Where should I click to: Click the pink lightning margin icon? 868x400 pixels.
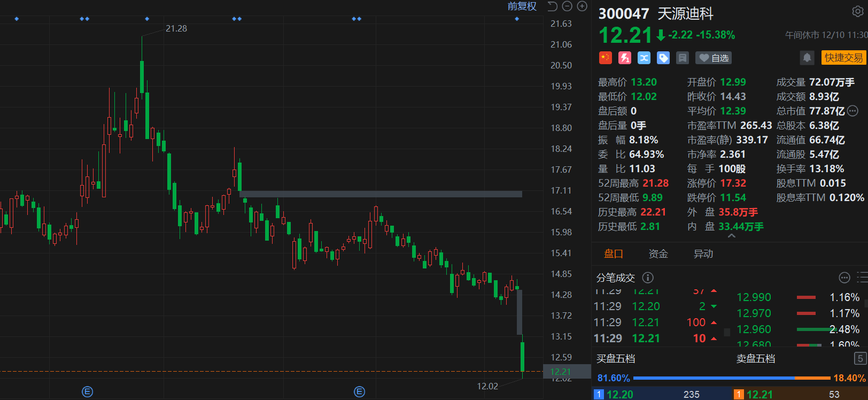pos(625,58)
